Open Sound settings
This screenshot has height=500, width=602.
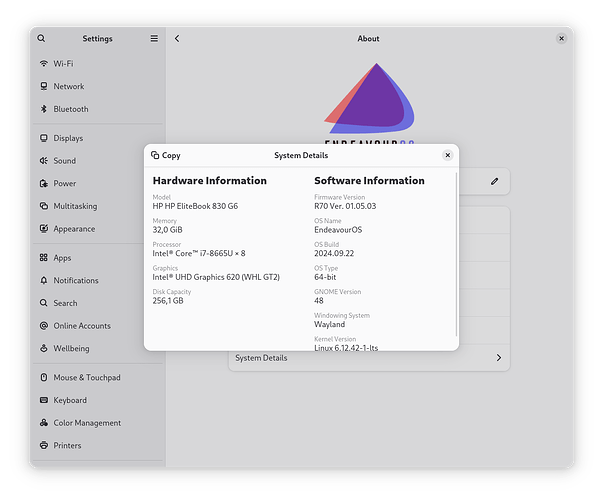pyautogui.click(x=64, y=161)
